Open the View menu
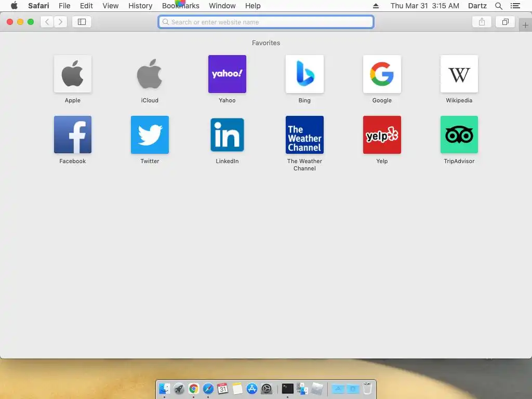532x399 pixels. coord(110,6)
